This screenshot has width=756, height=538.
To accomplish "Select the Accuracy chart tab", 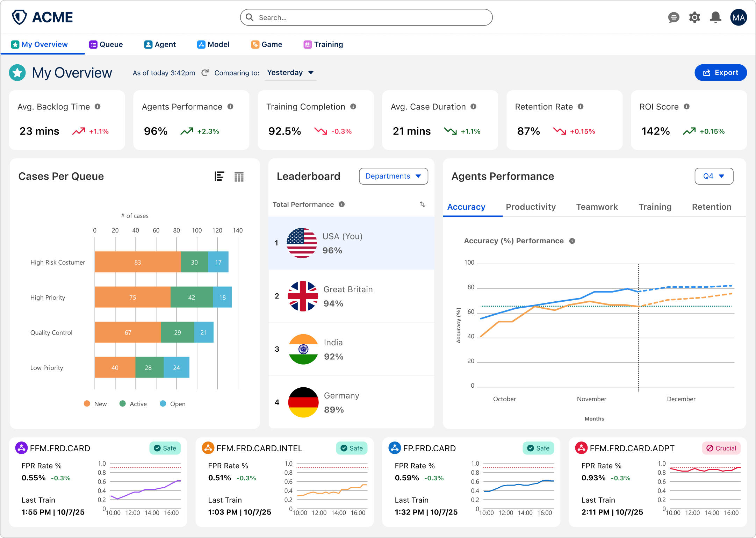I will click(466, 207).
